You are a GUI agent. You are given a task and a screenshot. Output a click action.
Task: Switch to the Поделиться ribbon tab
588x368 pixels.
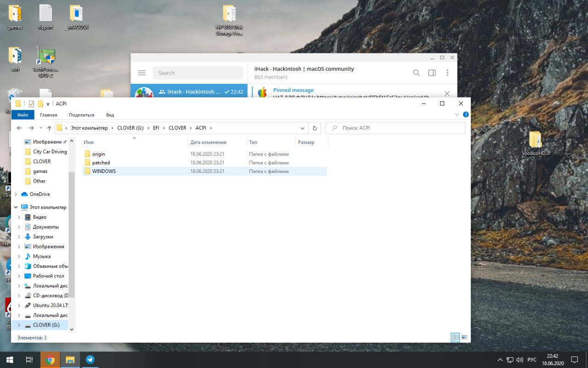[82, 115]
